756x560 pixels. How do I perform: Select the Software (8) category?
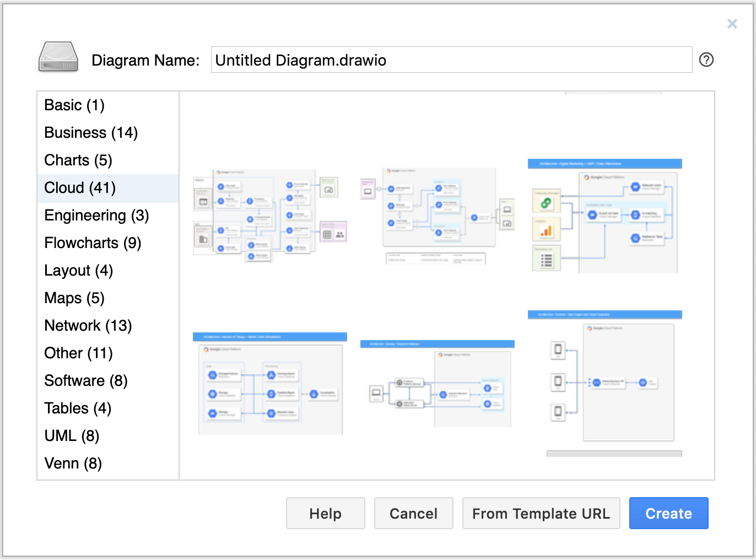[x=108, y=381]
